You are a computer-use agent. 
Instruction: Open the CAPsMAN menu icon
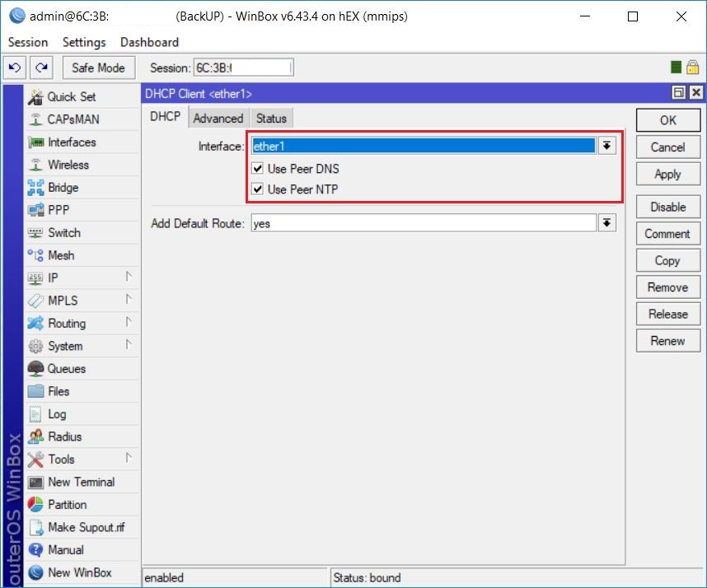point(35,119)
